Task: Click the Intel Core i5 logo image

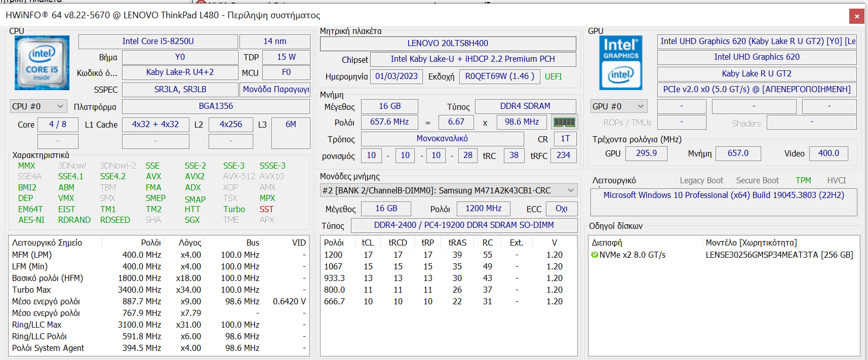Action: (42, 63)
